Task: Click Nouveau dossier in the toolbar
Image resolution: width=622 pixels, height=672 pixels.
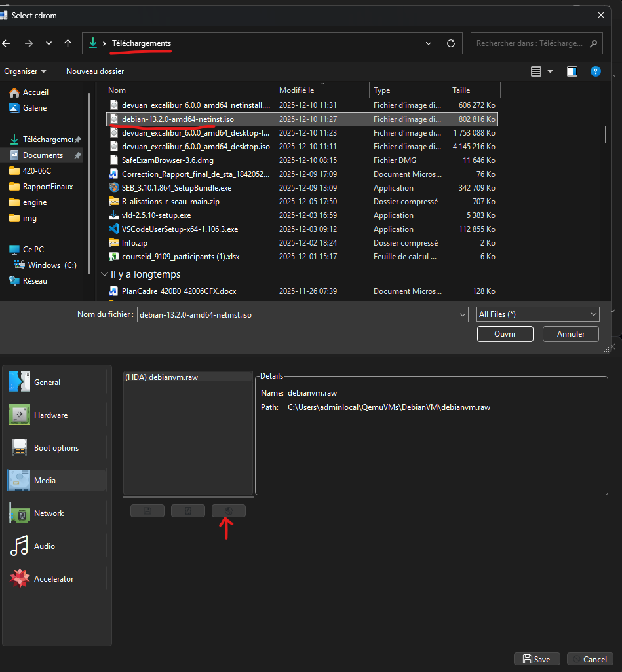Action: point(95,71)
